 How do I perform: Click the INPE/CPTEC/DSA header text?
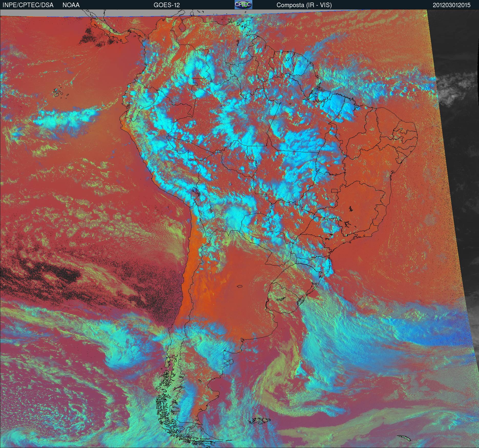[28, 5]
